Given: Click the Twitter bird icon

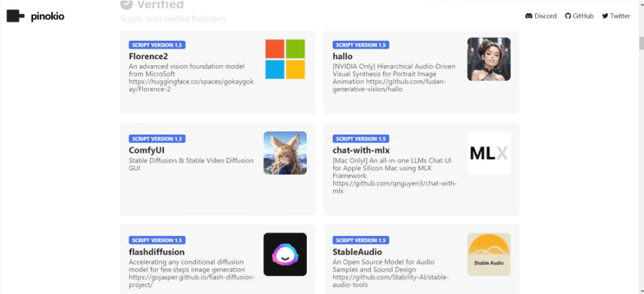Looking at the screenshot, I should pos(605,16).
